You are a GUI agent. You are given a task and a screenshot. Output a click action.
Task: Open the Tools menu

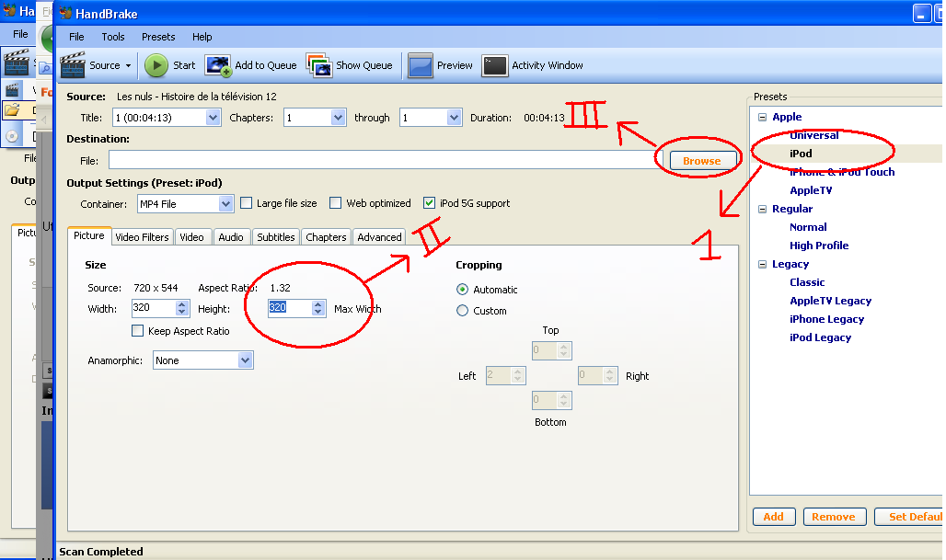(x=113, y=37)
